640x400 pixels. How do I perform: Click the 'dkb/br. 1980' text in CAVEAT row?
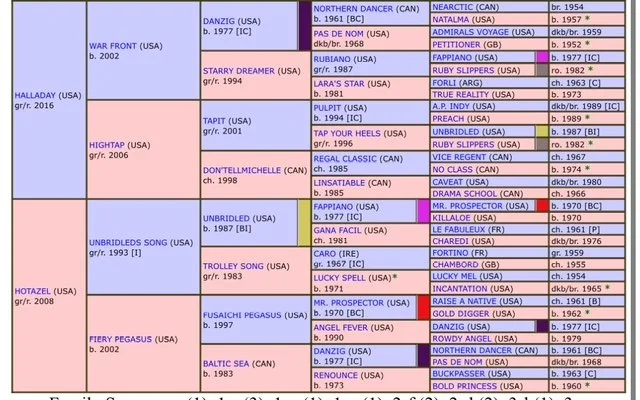coord(576,182)
